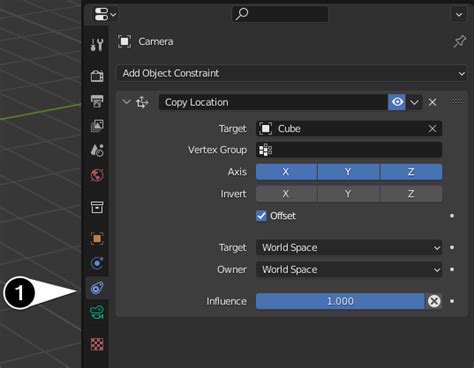Click the animate dot beside Offset
The height and width of the screenshot is (368, 474).
tap(452, 216)
